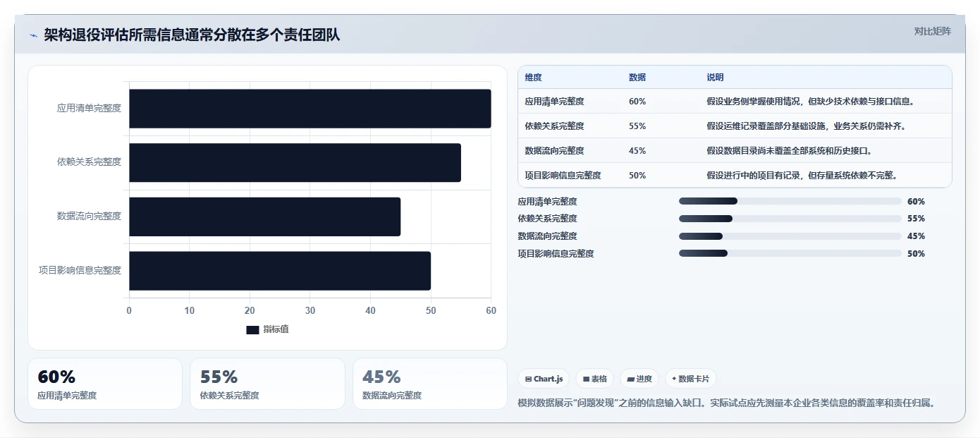
Task: Click the 指标值 legend color box
Action: point(252,329)
